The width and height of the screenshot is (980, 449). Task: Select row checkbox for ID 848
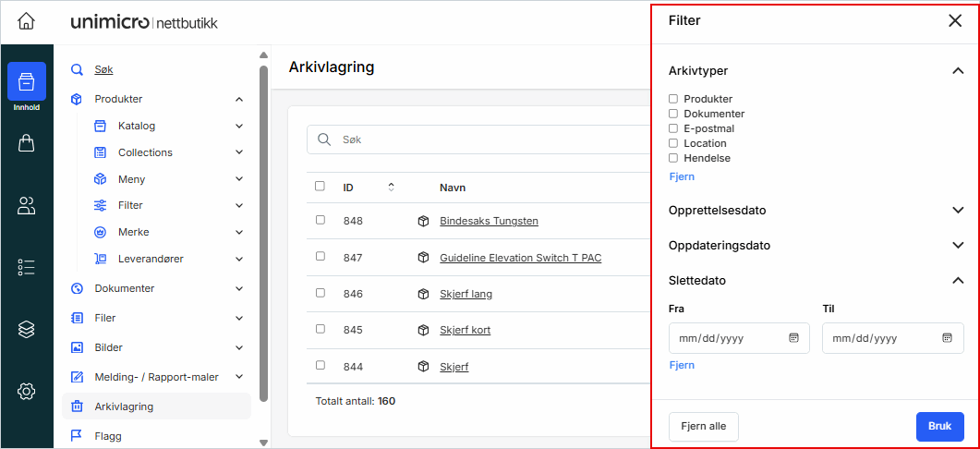click(x=321, y=221)
